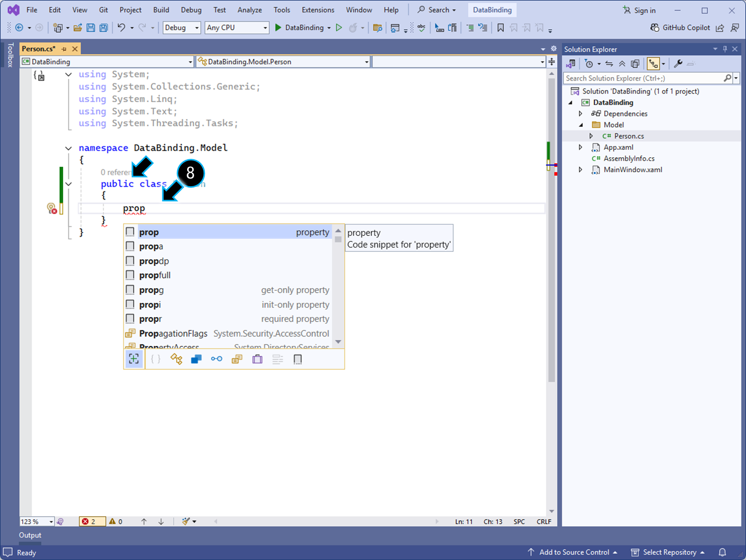The width and height of the screenshot is (746, 560).
Task: Open the File menu
Action: point(32,10)
